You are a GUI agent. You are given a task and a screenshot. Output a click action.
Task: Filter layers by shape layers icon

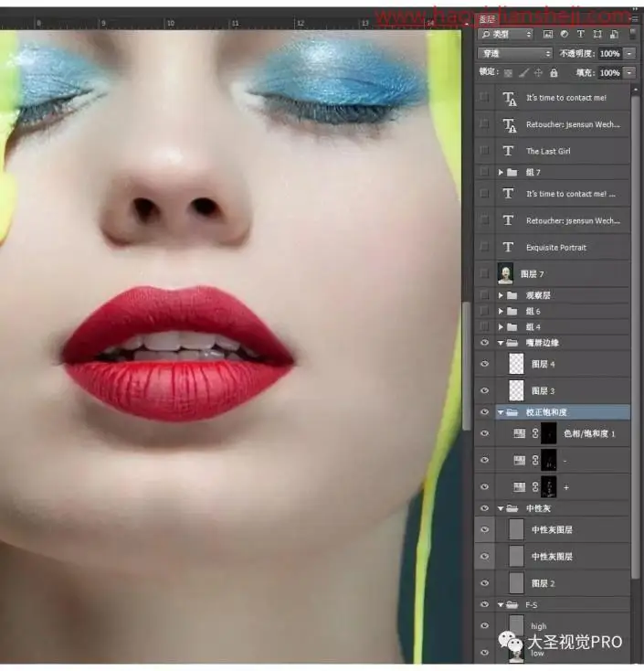tap(597, 34)
